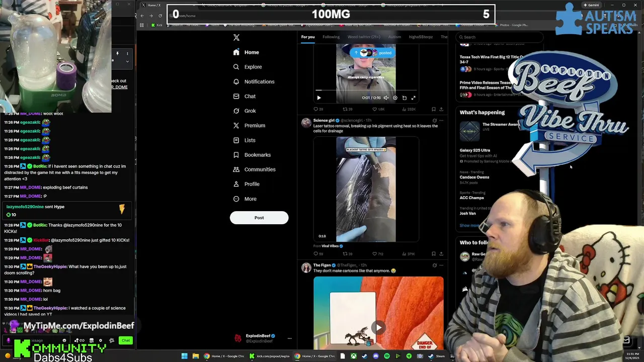Open emoji picker in chat input
Screen dimensions: 644x362
(64, 340)
